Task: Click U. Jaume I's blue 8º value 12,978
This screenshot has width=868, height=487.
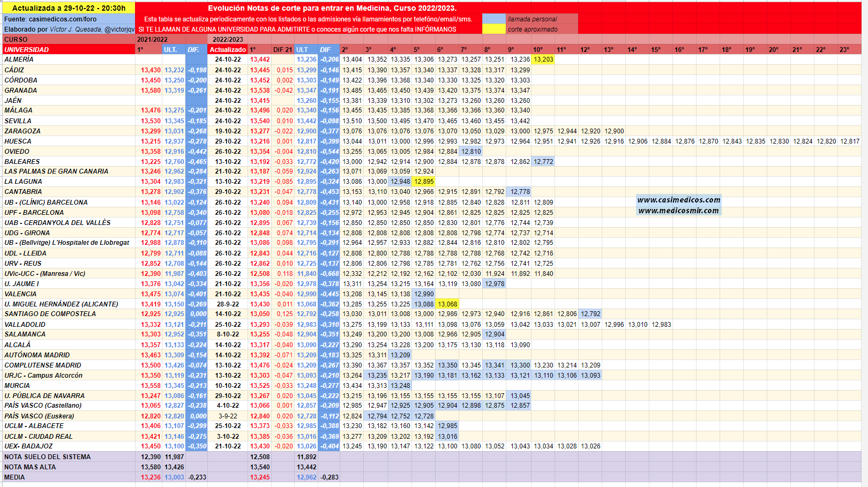Action: pyautogui.click(x=495, y=284)
